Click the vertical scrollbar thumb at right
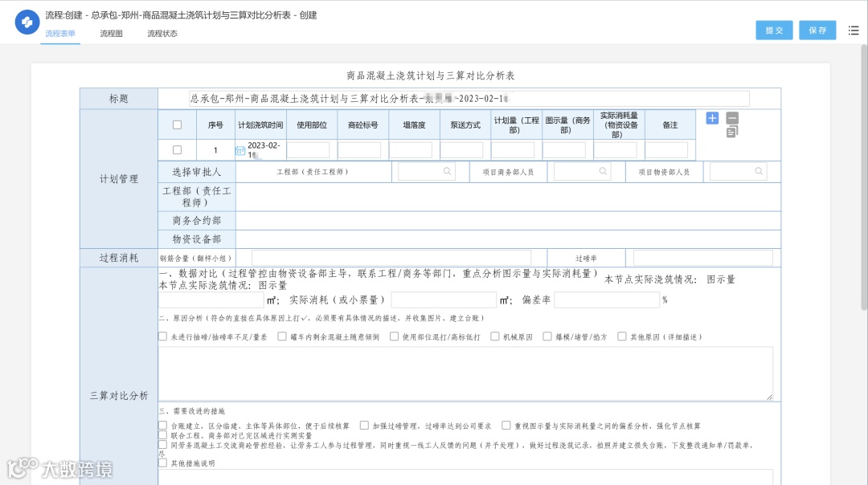868x485 pixels. (863, 177)
